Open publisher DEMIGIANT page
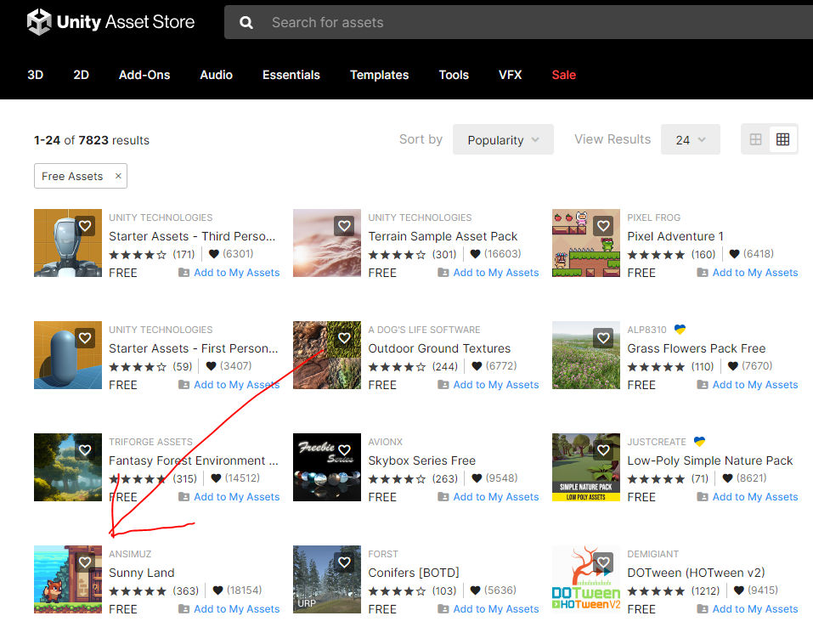Screen dimensions: 813x644 [x=652, y=554]
